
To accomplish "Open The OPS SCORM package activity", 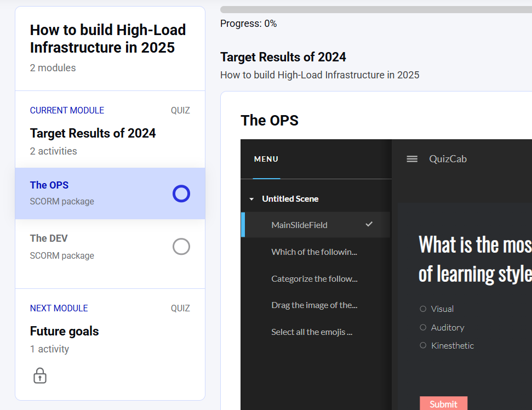I will (110, 193).
